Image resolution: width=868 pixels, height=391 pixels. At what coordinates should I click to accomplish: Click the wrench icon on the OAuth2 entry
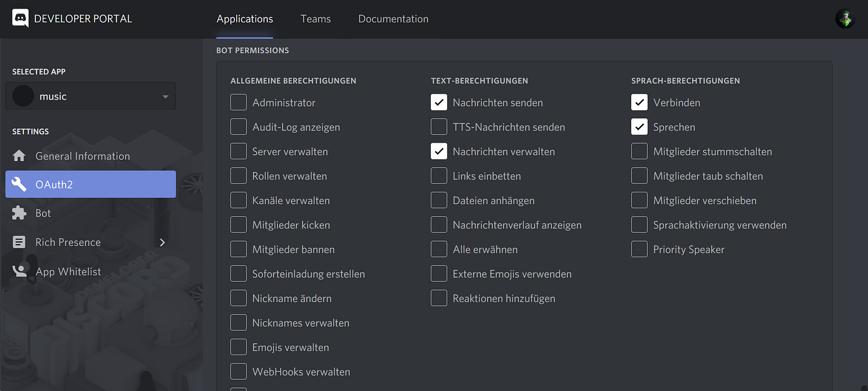(x=19, y=184)
